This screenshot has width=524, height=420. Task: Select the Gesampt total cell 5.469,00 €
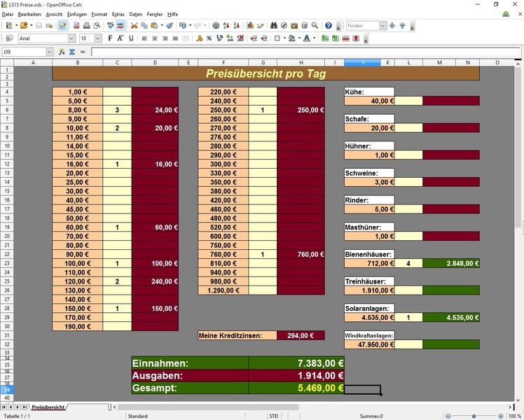[x=296, y=387]
